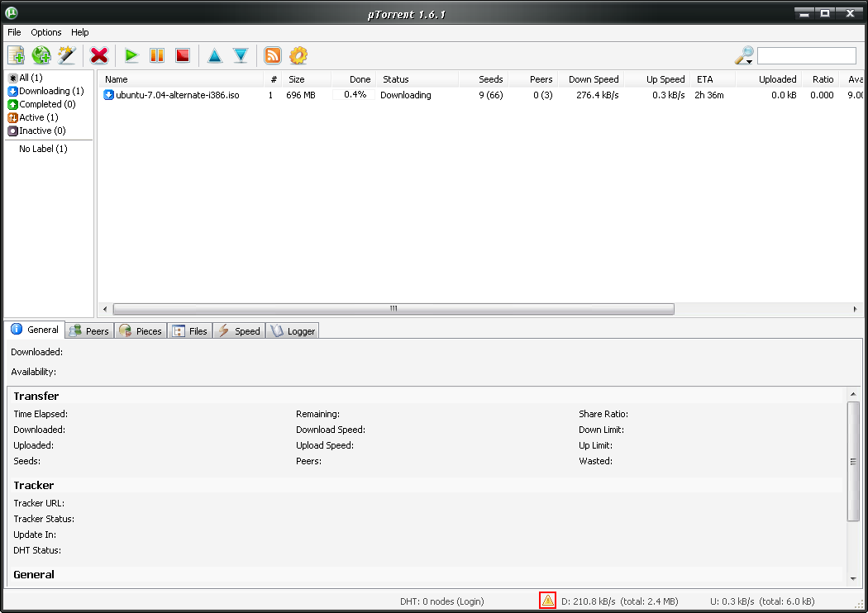Click the details pane scroll up arrow
This screenshot has height=613, width=868.
[853, 394]
